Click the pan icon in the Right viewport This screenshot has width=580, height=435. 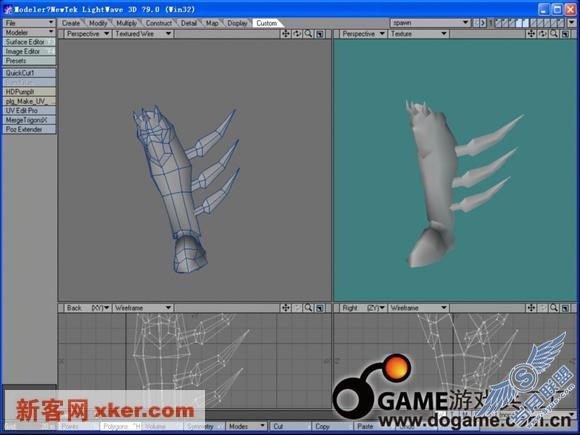(531, 308)
